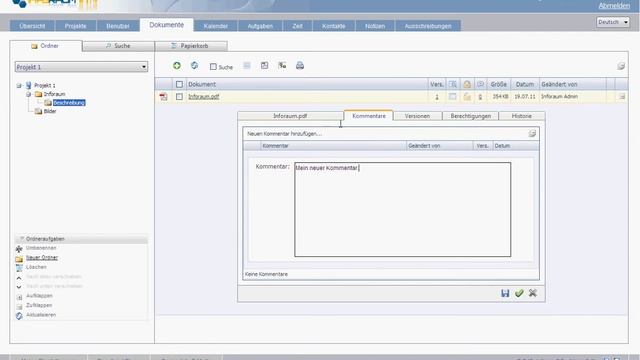Click the Aktualisieren folder task
Screen dimensions: 640x360
coord(41,315)
